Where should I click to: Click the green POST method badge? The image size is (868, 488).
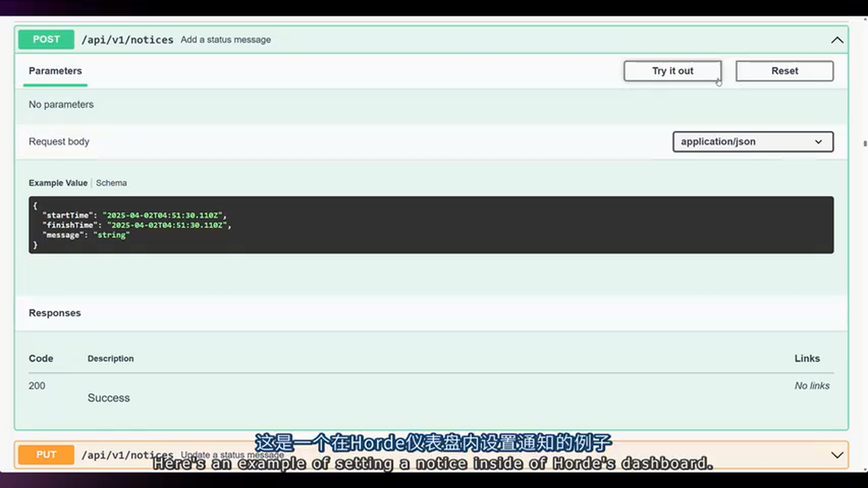pyautogui.click(x=46, y=39)
